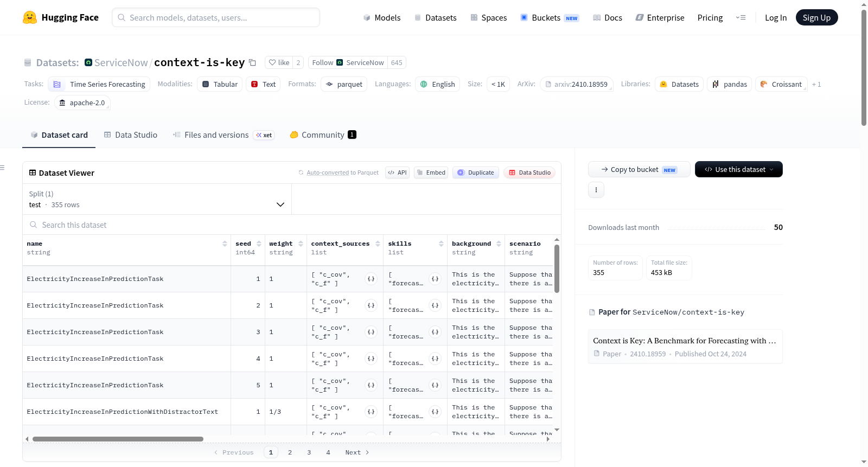Open the three-dot more options menu

click(x=596, y=190)
